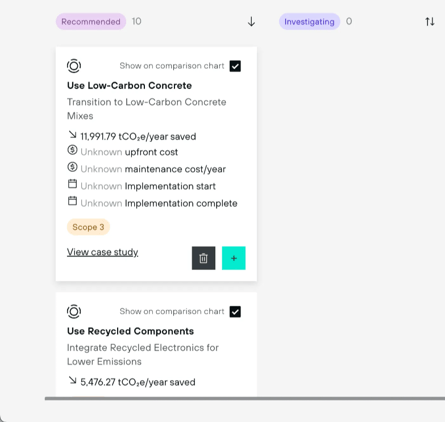Uncheck comparison chart box for Recycled Components
Viewport: 445px width, 422px height.
pos(235,312)
